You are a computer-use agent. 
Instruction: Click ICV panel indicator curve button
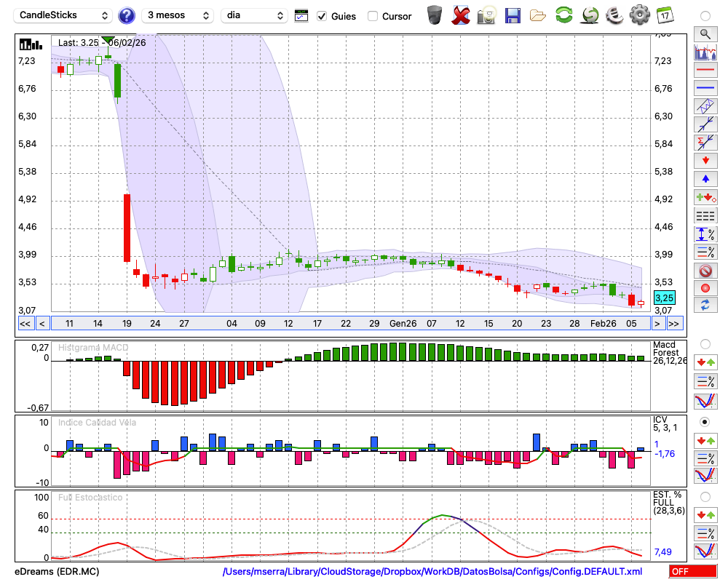tap(705, 476)
